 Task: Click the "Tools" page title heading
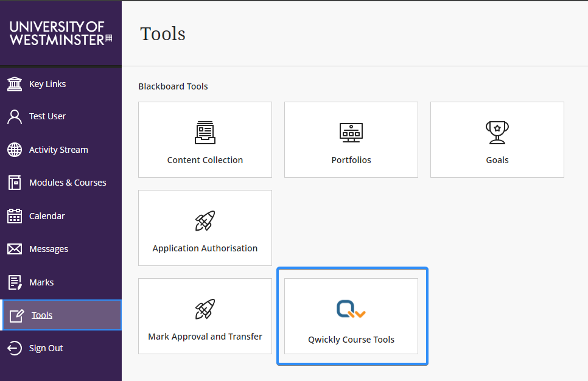click(163, 33)
